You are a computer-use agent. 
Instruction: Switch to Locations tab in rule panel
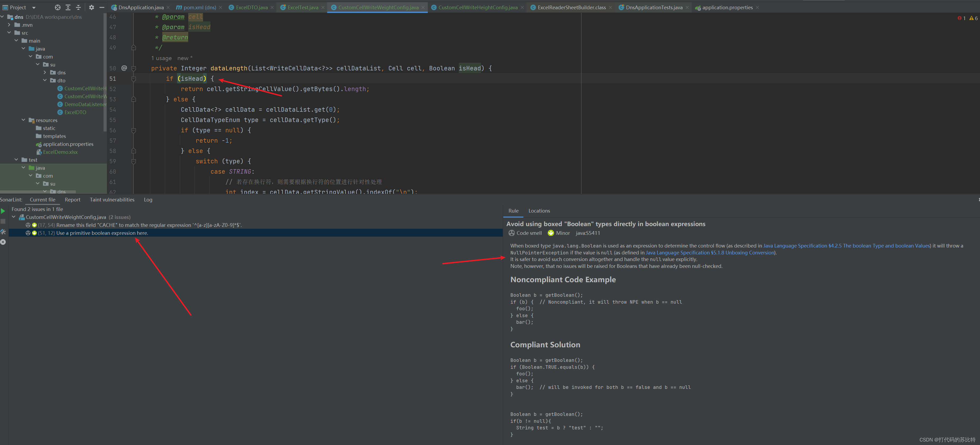(539, 211)
